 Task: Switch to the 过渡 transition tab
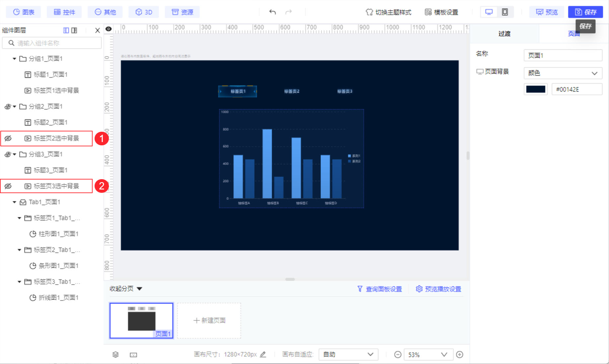[504, 34]
